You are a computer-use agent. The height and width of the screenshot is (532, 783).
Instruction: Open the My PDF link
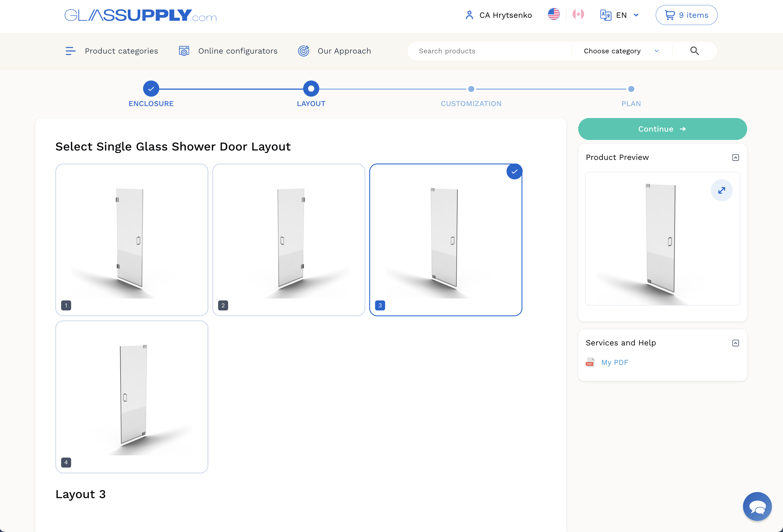615,362
